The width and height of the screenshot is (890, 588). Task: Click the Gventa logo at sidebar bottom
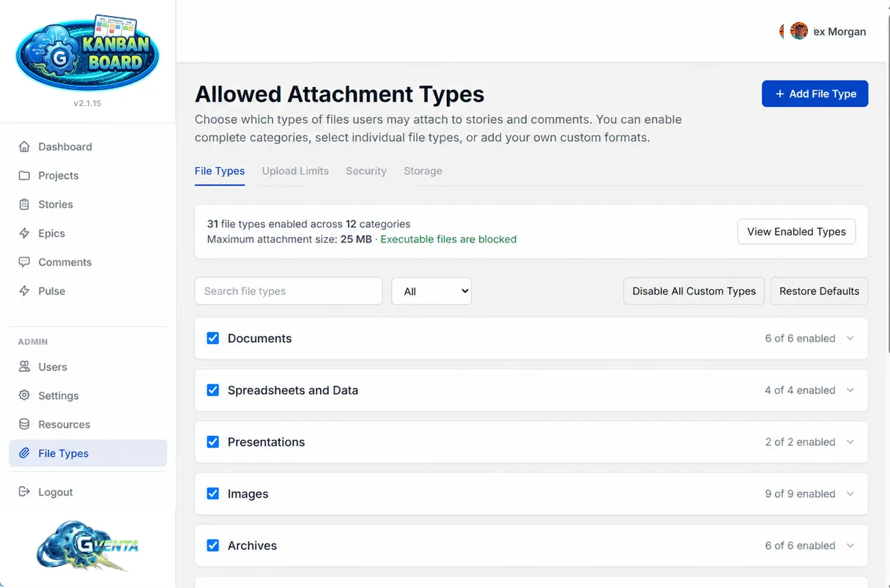(87, 546)
